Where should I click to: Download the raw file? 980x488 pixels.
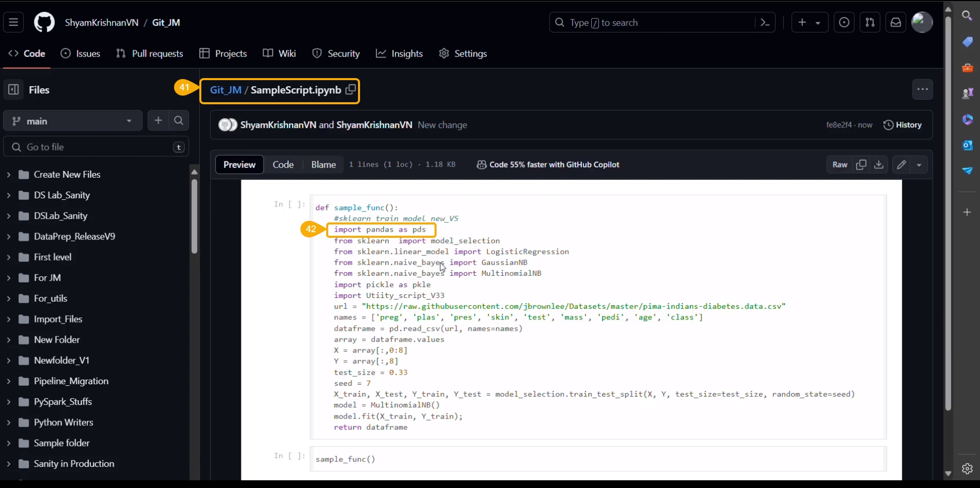coord(879,164)
